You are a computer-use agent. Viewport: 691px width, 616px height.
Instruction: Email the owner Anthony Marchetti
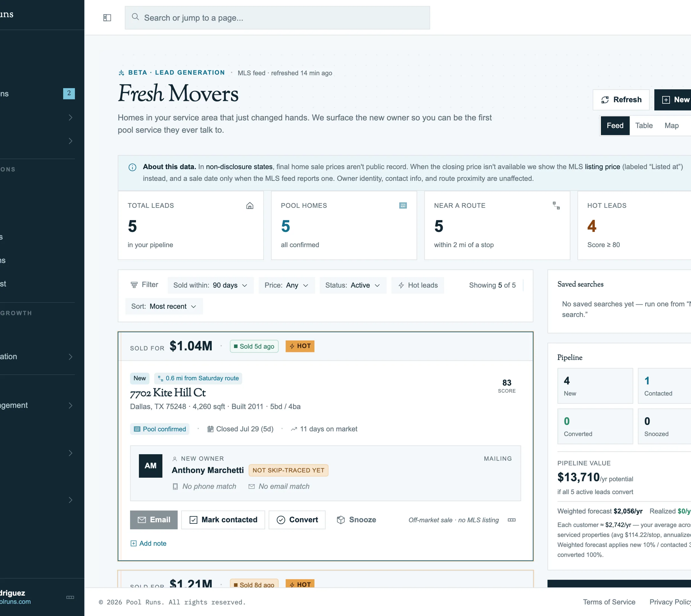(x=154, y=519)
